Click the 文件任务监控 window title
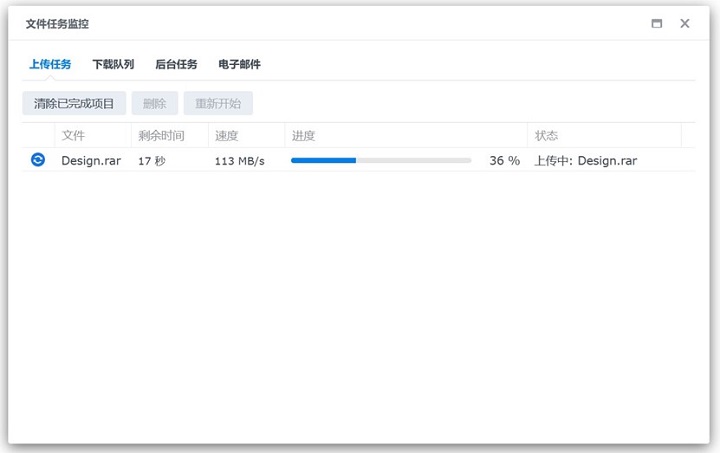This screenshot has width=720, height=453. pos(57,24)
